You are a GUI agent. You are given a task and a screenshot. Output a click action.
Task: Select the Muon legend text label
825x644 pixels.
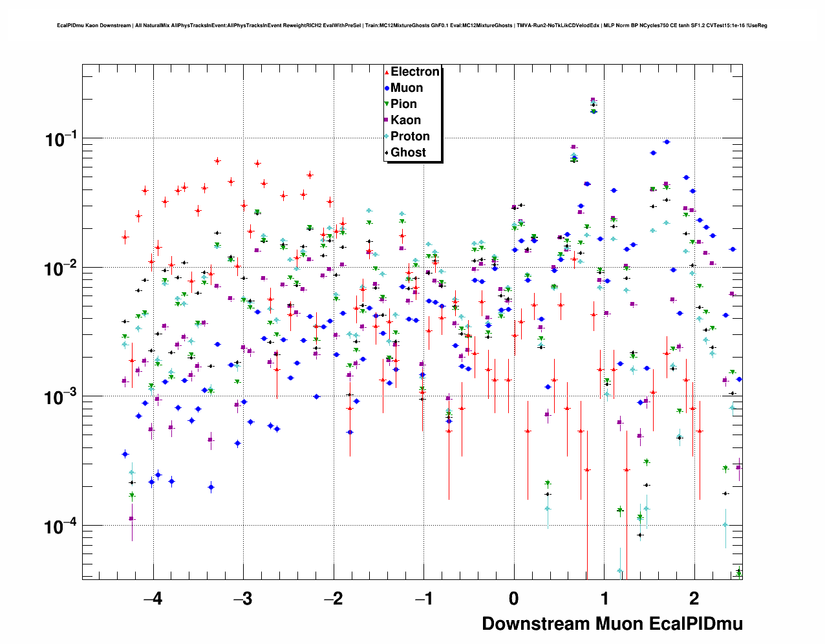(x=407, y=88)
